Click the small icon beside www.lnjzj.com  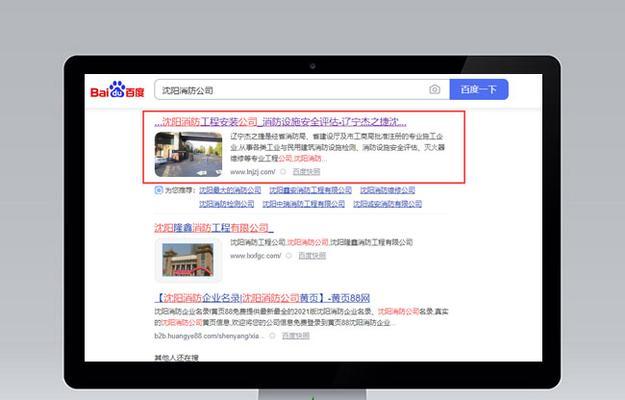[x=283, y=172]
